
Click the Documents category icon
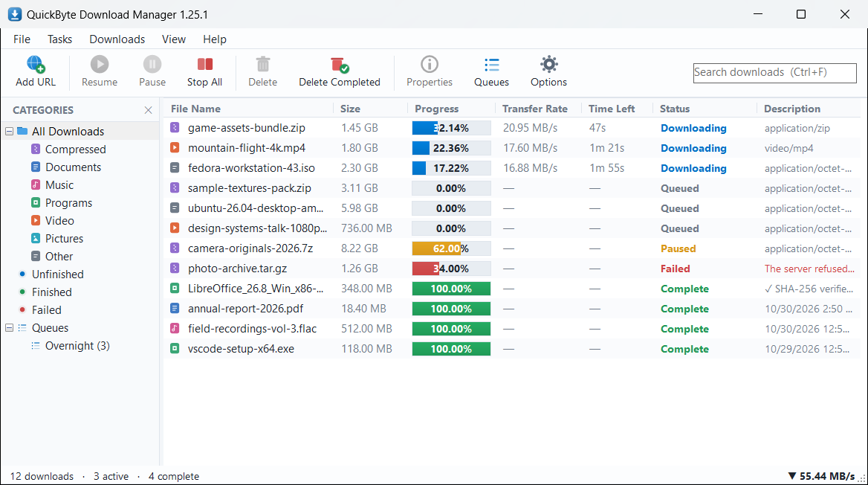[x=36, y=167]
